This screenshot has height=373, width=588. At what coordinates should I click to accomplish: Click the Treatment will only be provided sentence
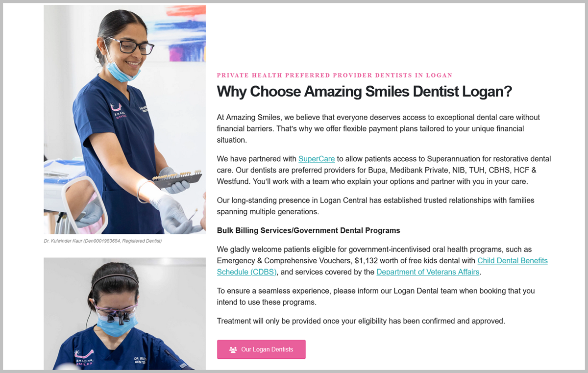[x=361, y=321]
